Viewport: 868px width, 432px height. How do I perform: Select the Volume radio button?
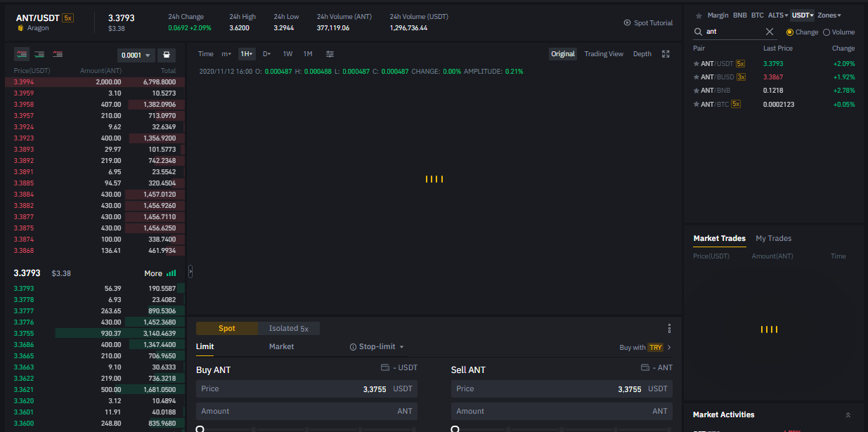(826, 32)
